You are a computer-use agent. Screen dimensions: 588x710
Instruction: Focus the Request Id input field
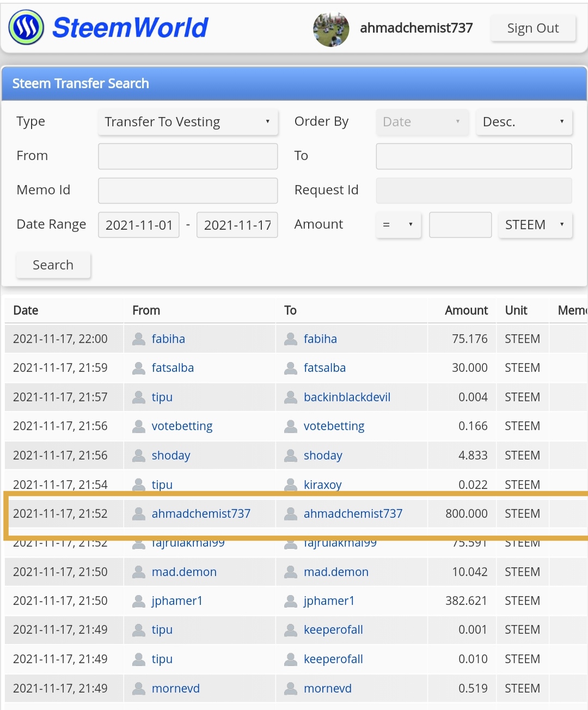(474, 191)
